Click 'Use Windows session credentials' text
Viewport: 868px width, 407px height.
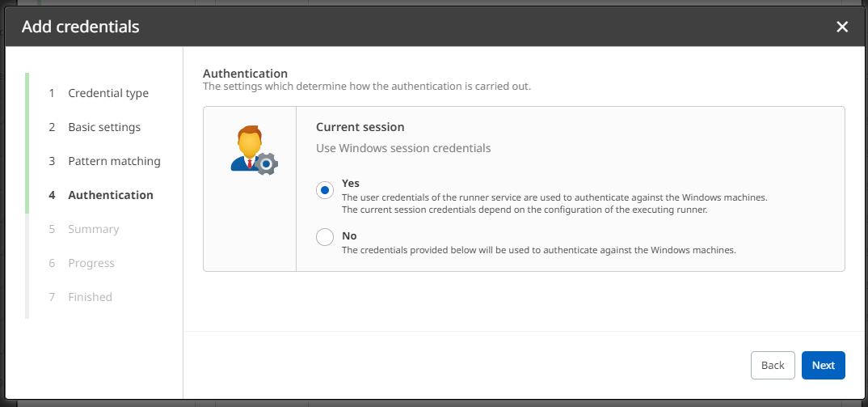tap(403, 148)
